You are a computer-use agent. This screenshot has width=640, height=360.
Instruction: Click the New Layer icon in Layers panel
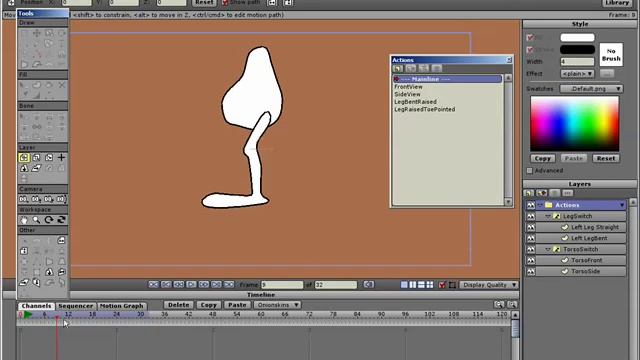[x=529, y=193]
